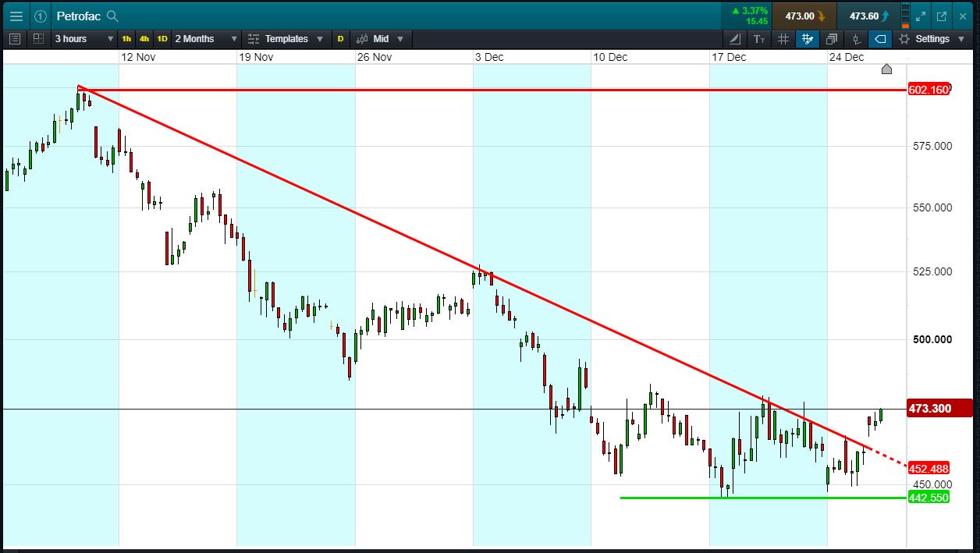This screenshot has height=553, width=980.
Task: Open the main hamburger menu
Action: 16,16
